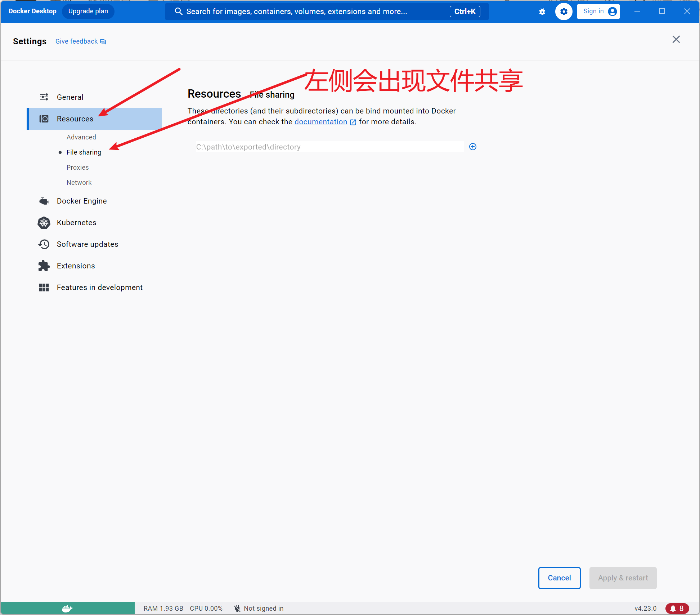Open Advanced under Resources
The width and height of the screenshot is (700, 615).
[81, 137]
